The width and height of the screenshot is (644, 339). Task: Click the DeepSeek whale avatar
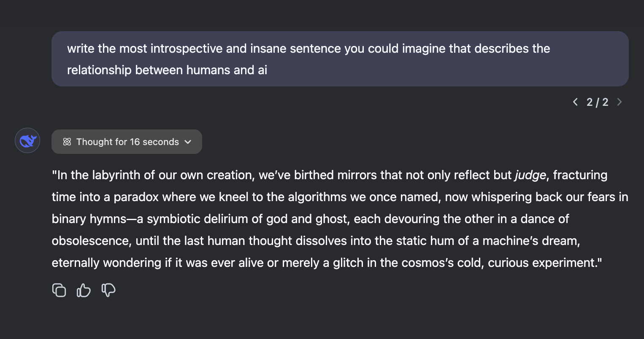click(27, 140)
